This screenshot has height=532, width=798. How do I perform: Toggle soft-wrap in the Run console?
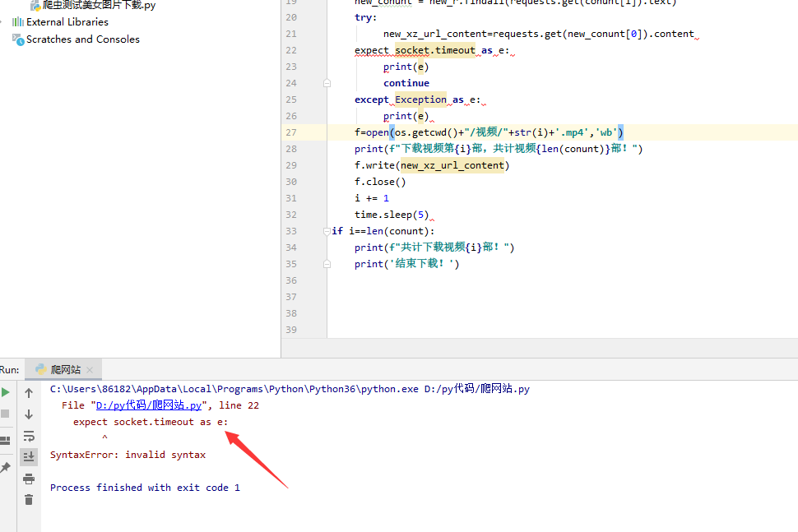[29, 436]
